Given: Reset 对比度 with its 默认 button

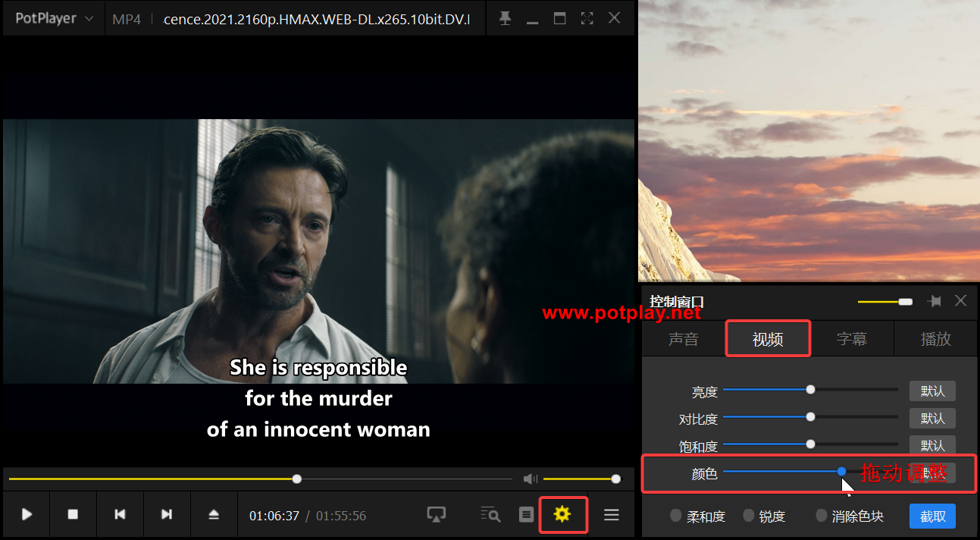Looking at the screenshot, I should point(932,418).
